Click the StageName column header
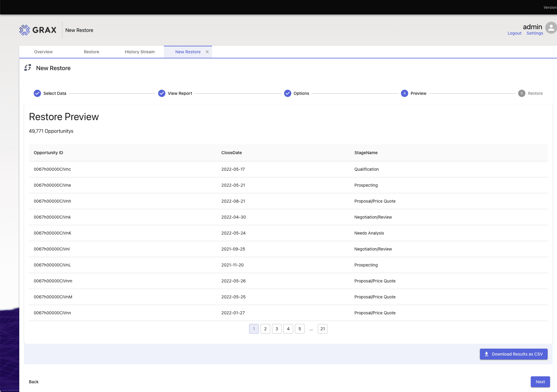Viewport: 557px width, 392px height. pos(366,153)
